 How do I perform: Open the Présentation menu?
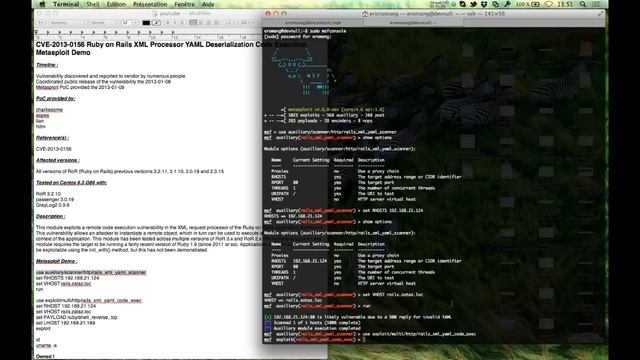150,4
